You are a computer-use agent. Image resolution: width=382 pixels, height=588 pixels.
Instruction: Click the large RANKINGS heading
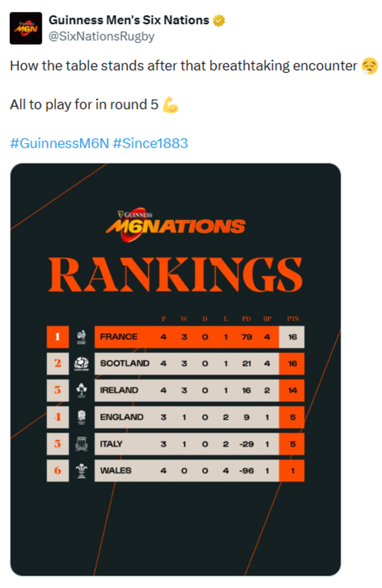(175, 275)
